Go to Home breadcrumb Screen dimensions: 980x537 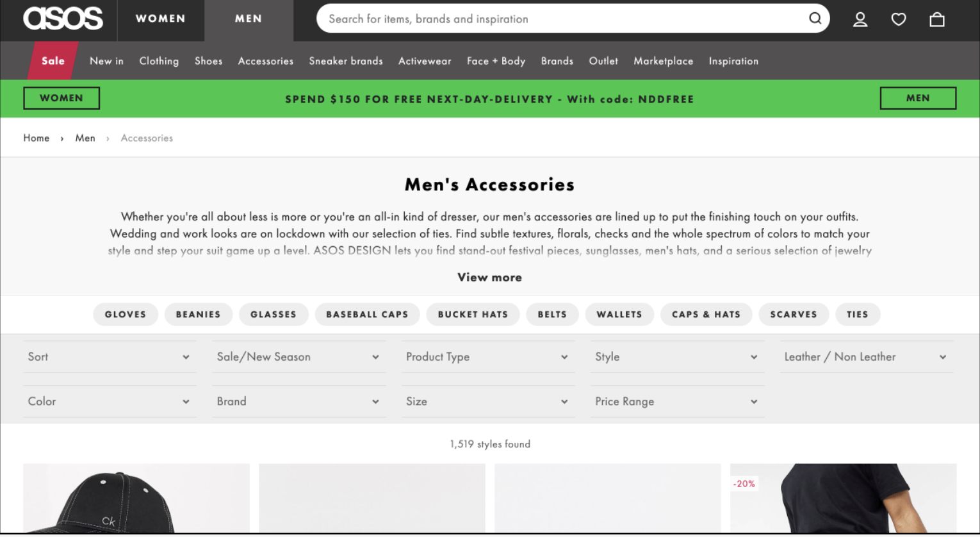coord(37,138)
